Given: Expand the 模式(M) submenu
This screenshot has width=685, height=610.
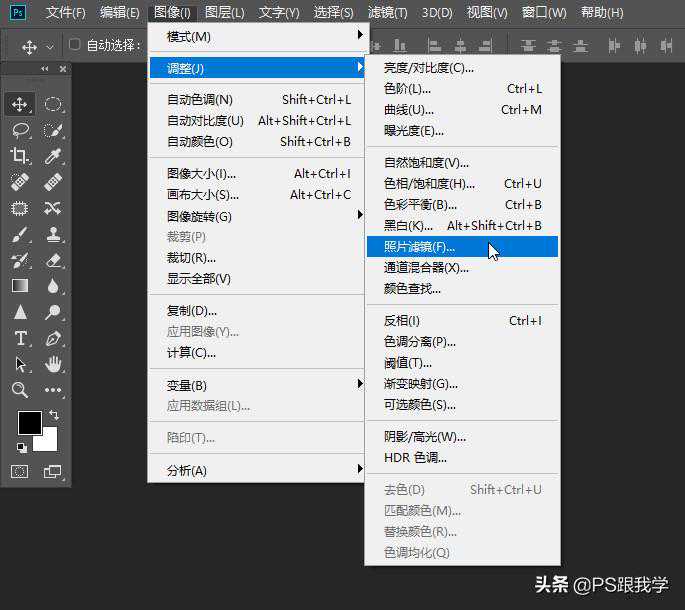Looking at the screenshot, I should click(x=258, y=36).
